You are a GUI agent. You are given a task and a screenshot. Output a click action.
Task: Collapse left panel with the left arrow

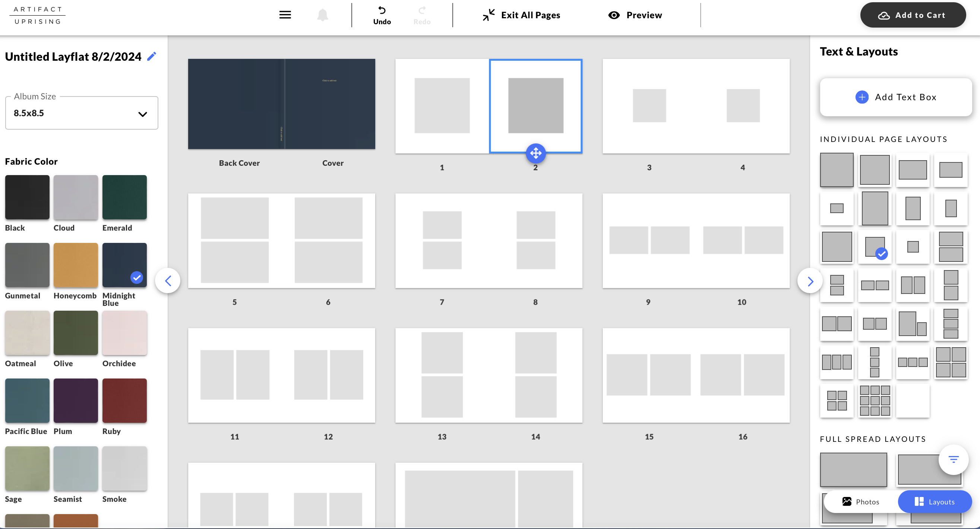[x=168, y=281]
